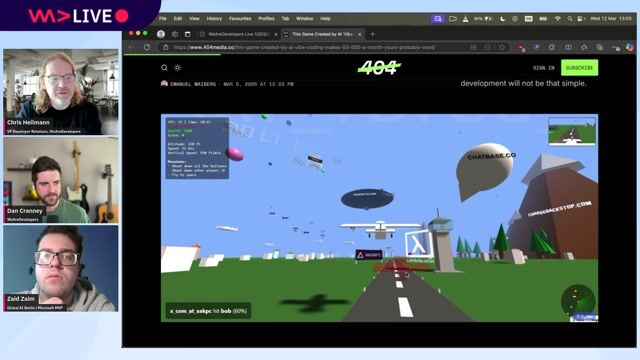Favourite this page with the star icon

tap(502, 47)
